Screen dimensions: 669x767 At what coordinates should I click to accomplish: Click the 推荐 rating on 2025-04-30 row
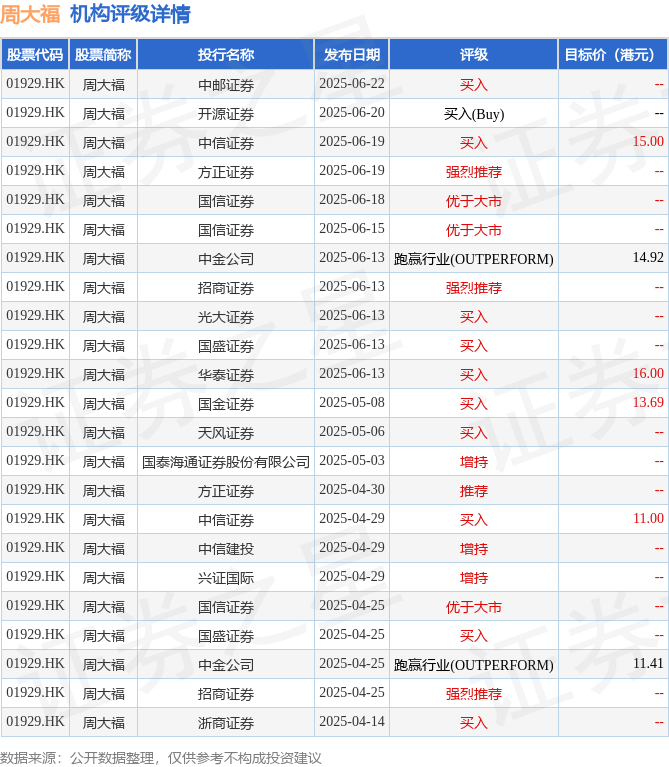tap(473, 491)
